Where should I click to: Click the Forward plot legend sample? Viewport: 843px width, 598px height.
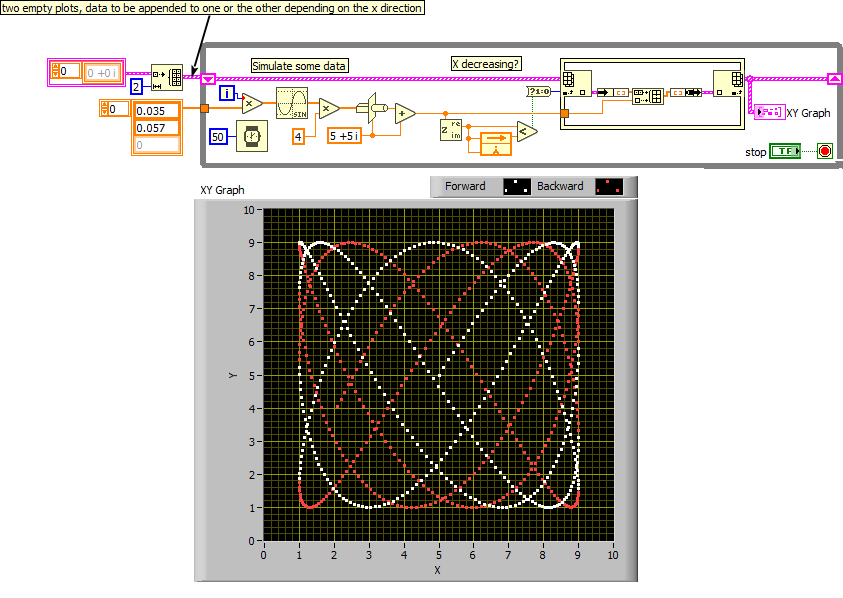point(517,186)
